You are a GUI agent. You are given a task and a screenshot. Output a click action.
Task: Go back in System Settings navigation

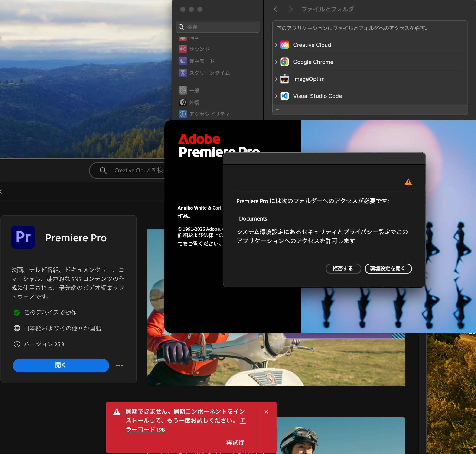click(276, 9)
